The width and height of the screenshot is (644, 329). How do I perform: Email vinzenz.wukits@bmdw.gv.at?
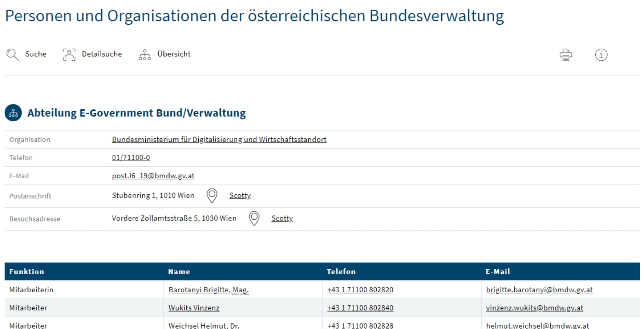click(x=535, y=308)
